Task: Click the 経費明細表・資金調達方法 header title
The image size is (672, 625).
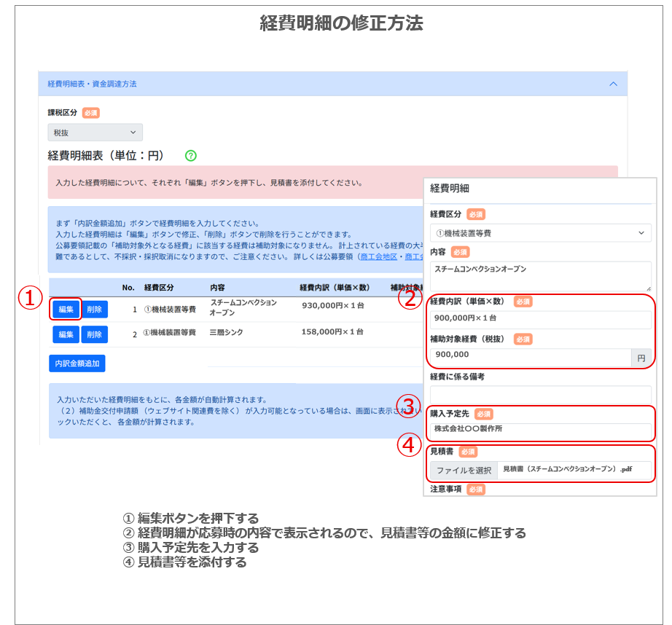Action: click(x=92, y=84)
